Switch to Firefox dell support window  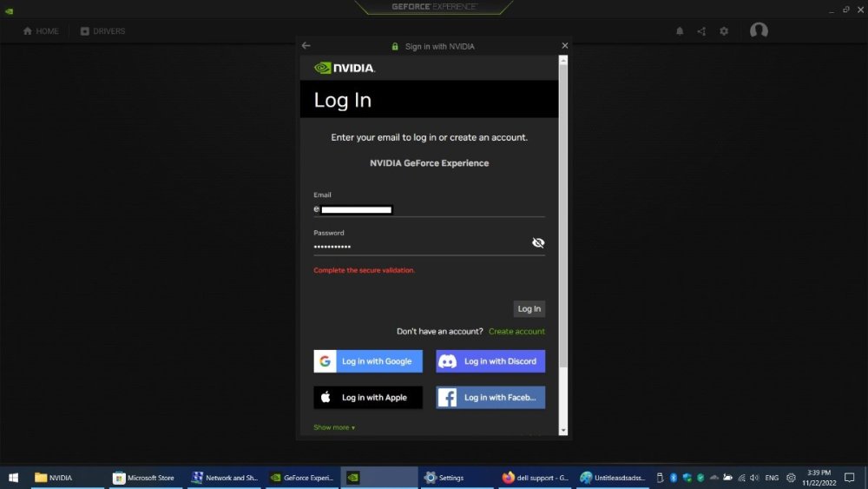click(x=535, y=478)
